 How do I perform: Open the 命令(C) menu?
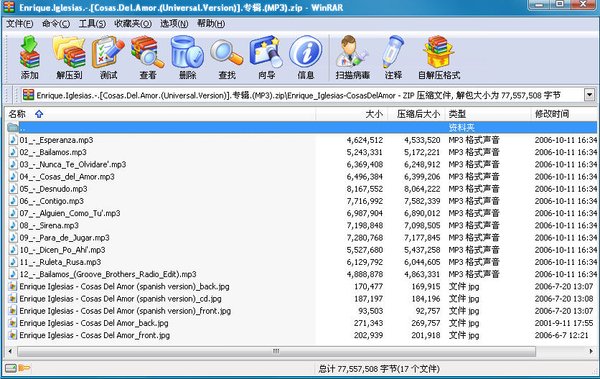[x=56, y=24]
